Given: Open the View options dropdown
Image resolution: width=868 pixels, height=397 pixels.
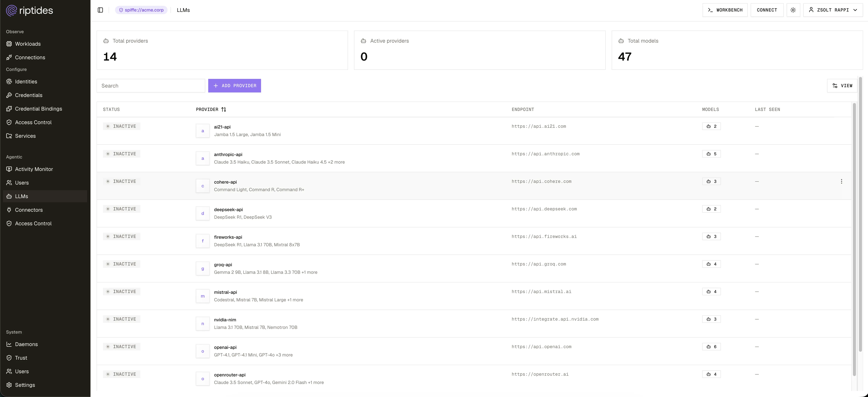Looking at the screenshot, I should tap(842, 86).
